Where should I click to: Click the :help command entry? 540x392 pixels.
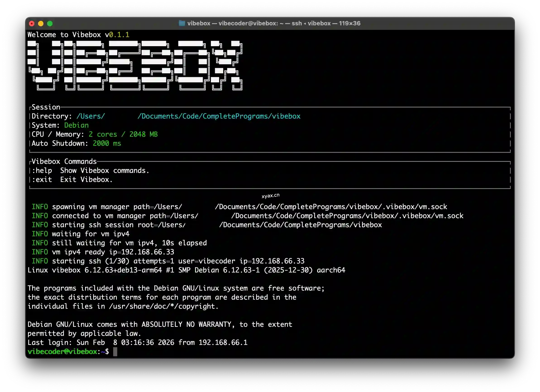pyautogui.click(x=42, y=170)
